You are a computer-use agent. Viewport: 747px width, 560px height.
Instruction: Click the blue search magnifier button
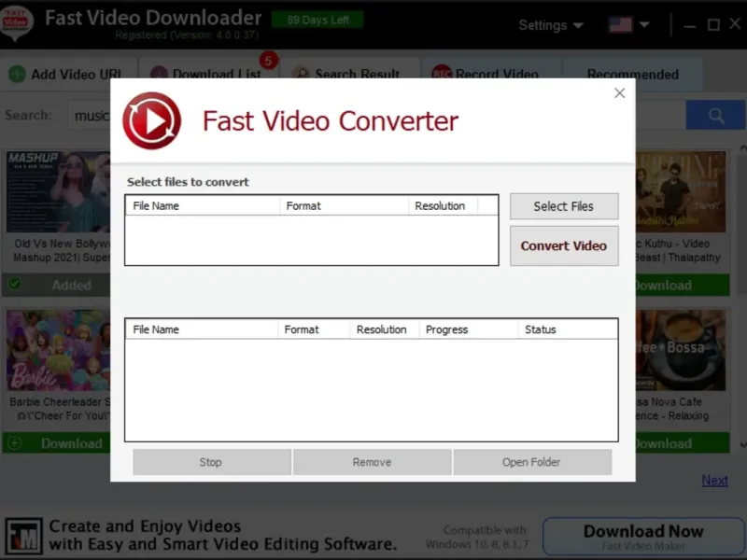pyautogui.click(x=716, y=115)
